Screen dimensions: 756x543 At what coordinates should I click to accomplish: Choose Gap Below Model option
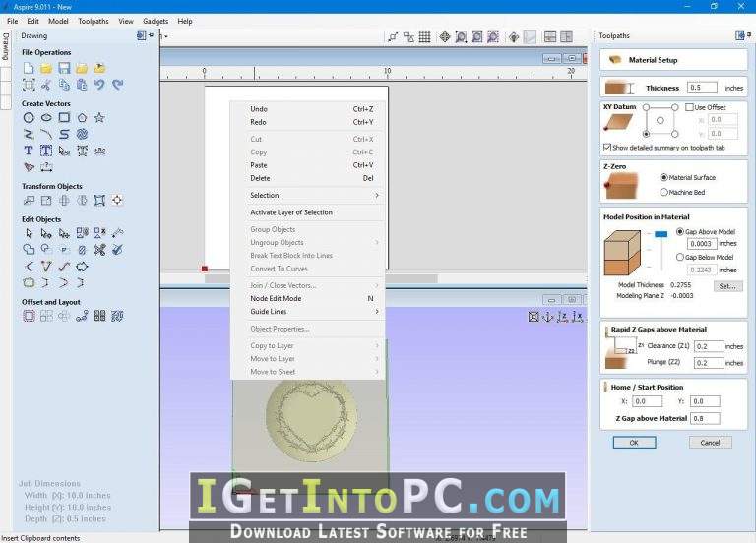coord(680,258)
